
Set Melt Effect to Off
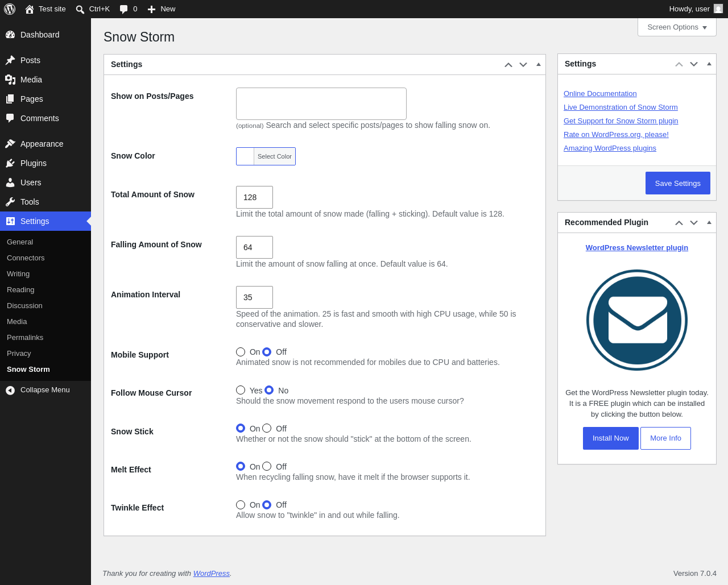[x=267, y=466]
